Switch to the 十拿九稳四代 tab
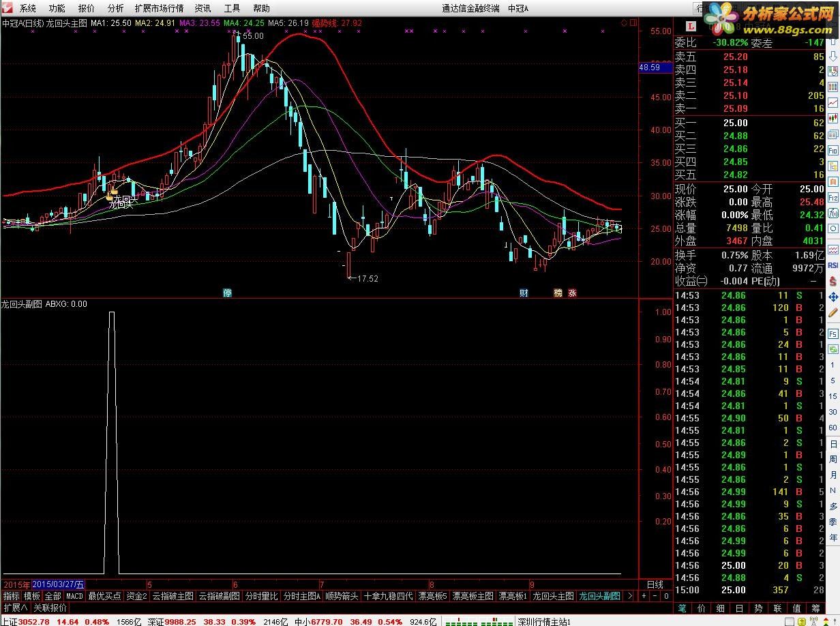Image resolution: width=840 pixels, height=626 pixels. point(388,596)
